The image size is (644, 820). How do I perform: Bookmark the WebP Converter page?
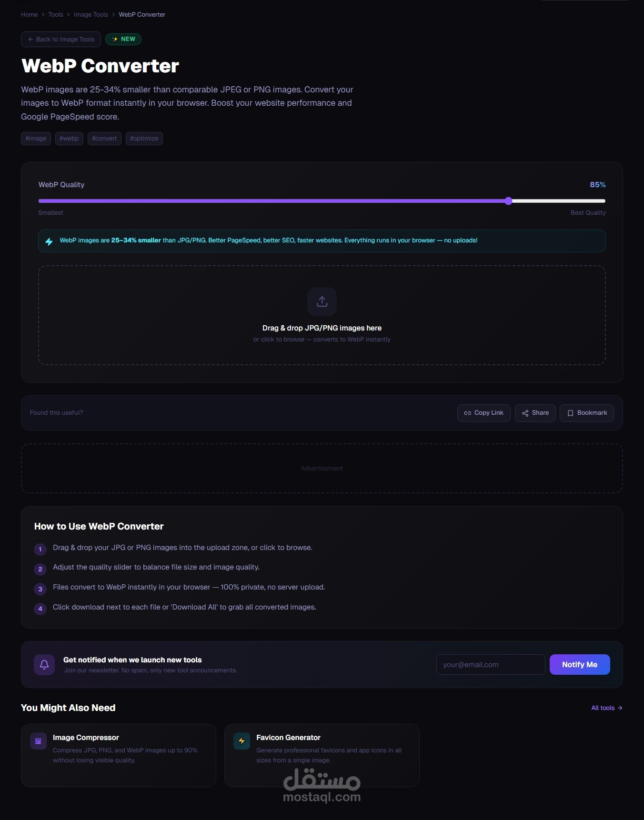[x=586, y=413]
